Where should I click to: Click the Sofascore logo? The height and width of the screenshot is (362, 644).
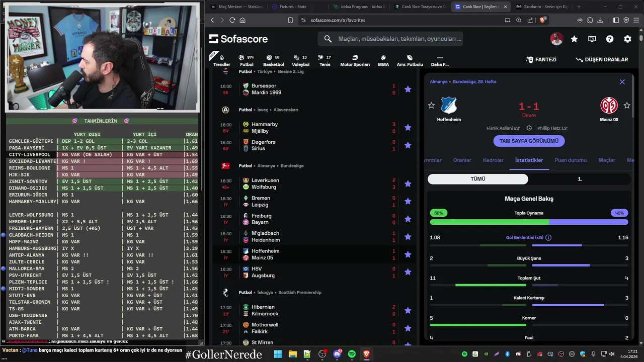[238, 39]
